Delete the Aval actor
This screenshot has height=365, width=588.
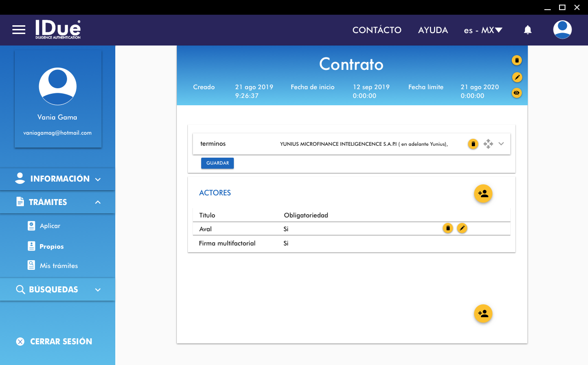point(448,228)
